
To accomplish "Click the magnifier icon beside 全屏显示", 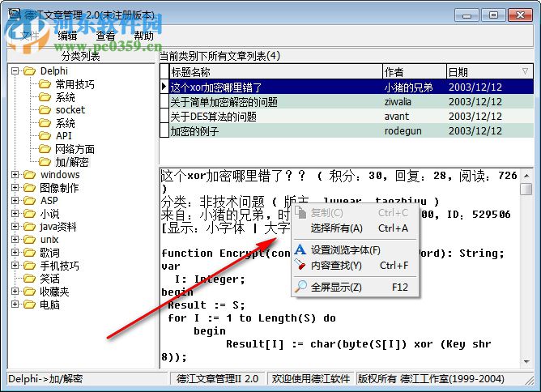I will coord(300,287).
